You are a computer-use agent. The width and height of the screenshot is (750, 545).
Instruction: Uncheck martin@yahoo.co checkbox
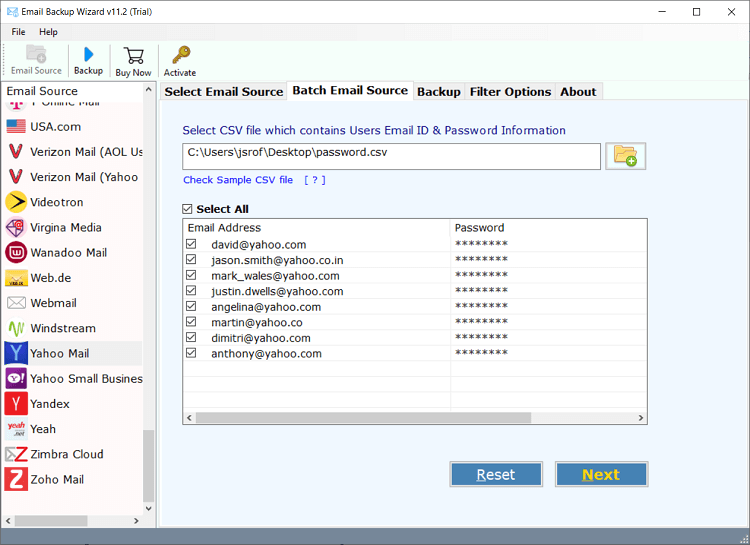click(191, 322)
